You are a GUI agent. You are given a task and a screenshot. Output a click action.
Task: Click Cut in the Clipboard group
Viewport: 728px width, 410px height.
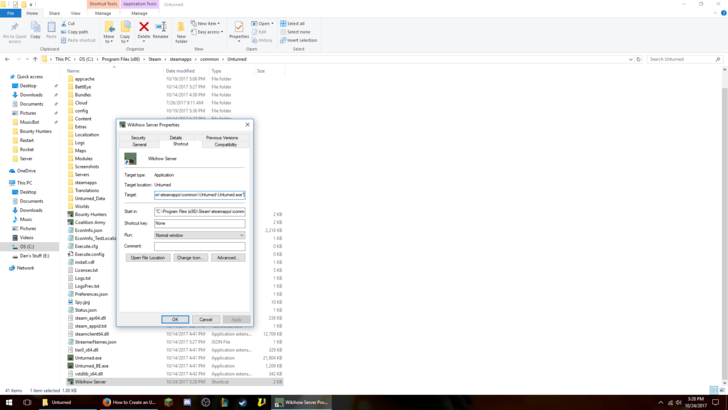68,23
